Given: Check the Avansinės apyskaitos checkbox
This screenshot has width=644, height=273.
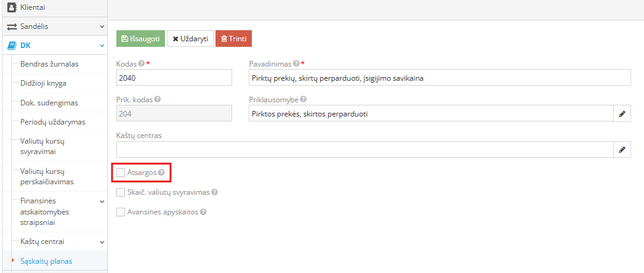Looking at the screenshot, I should tap(120, 212).
